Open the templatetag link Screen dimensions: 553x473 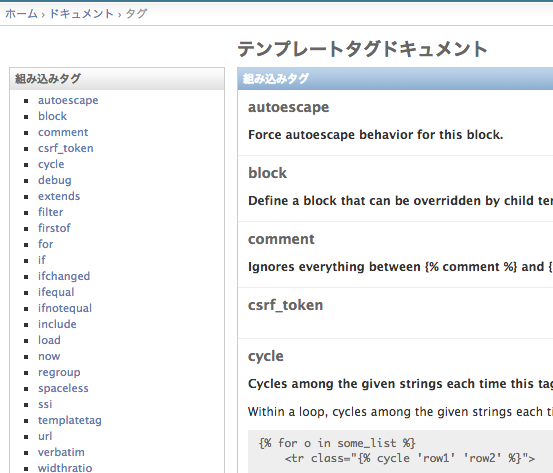69,420
